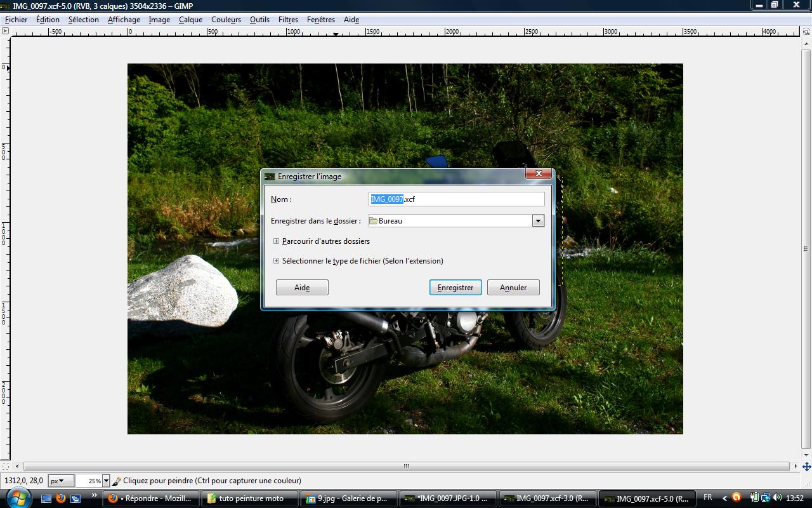Open the zoom percentage dropdown arrow

pos(106,481)
